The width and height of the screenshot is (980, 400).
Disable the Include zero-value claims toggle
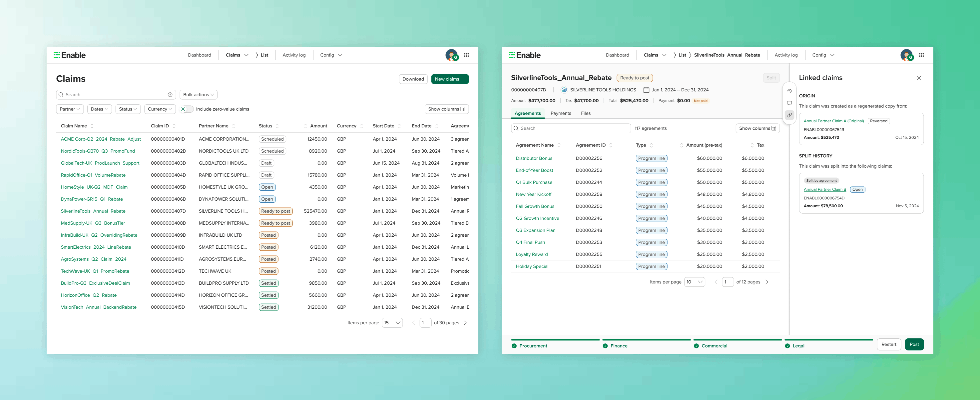pyautogui.click(x=186, y=109)
